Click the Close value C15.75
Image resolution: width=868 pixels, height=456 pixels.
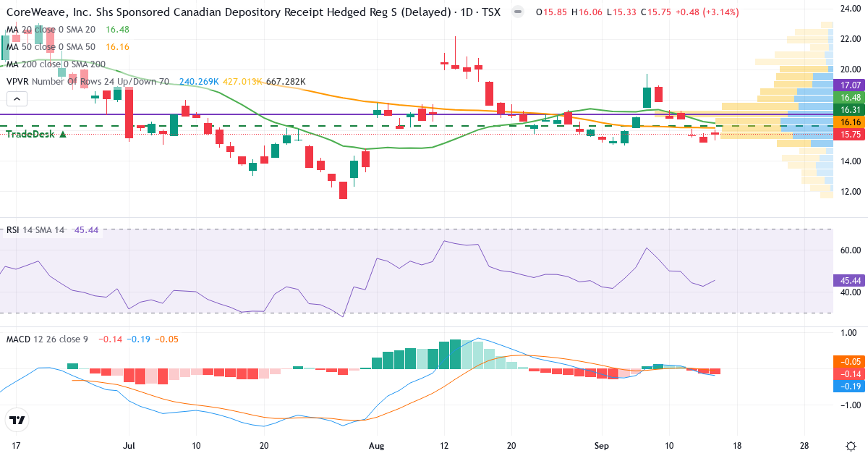(x=655, y=12)
